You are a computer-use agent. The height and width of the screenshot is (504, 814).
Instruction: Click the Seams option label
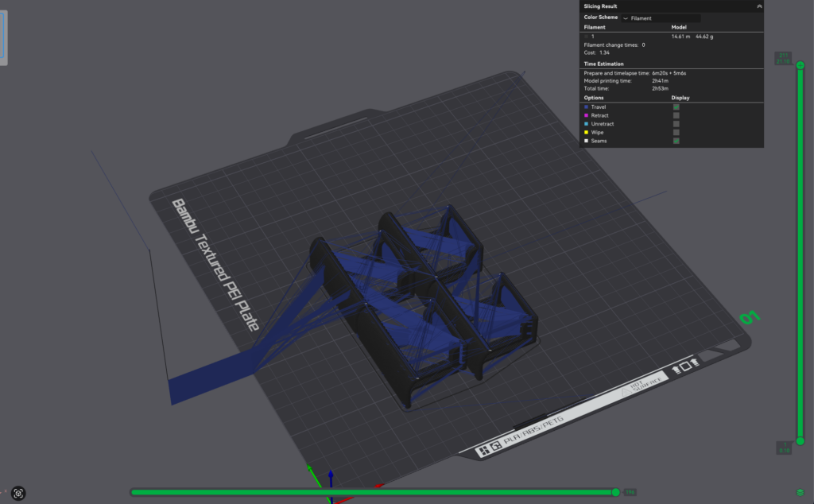tap(599, 141)
